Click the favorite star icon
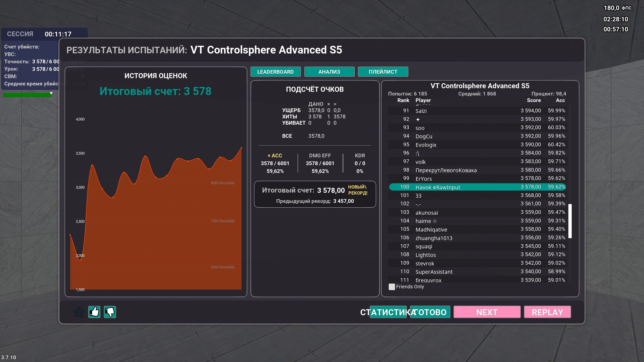This screenshot has width=644, height=362. [79, 312]
